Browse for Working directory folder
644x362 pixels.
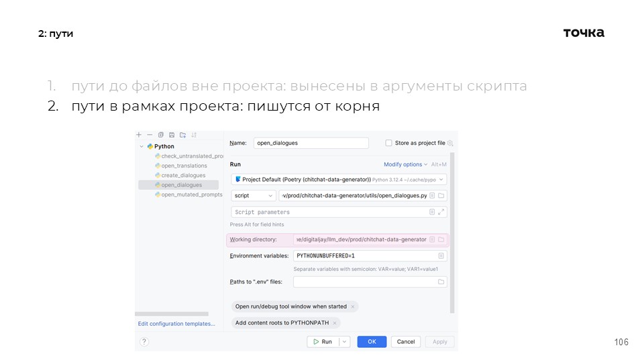pos(441,239)
